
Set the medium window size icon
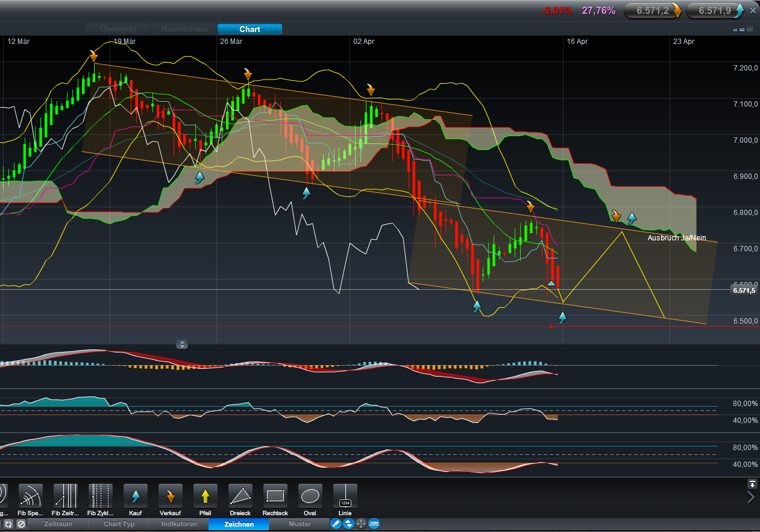pos(743,30)
